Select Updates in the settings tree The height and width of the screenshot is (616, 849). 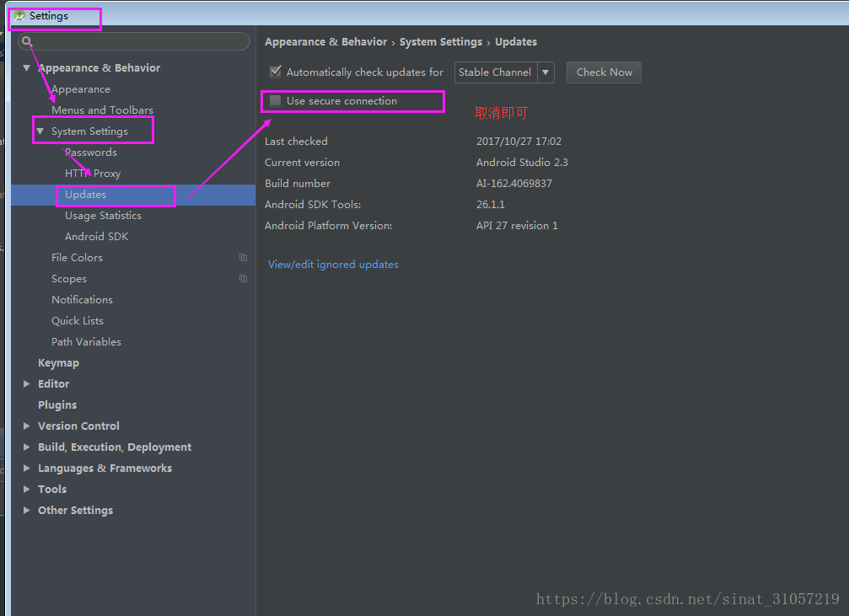click(x=85, y=195)
